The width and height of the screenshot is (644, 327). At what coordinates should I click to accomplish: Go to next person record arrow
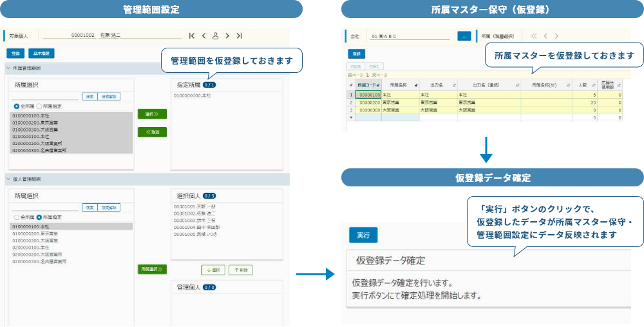[227, 35]
